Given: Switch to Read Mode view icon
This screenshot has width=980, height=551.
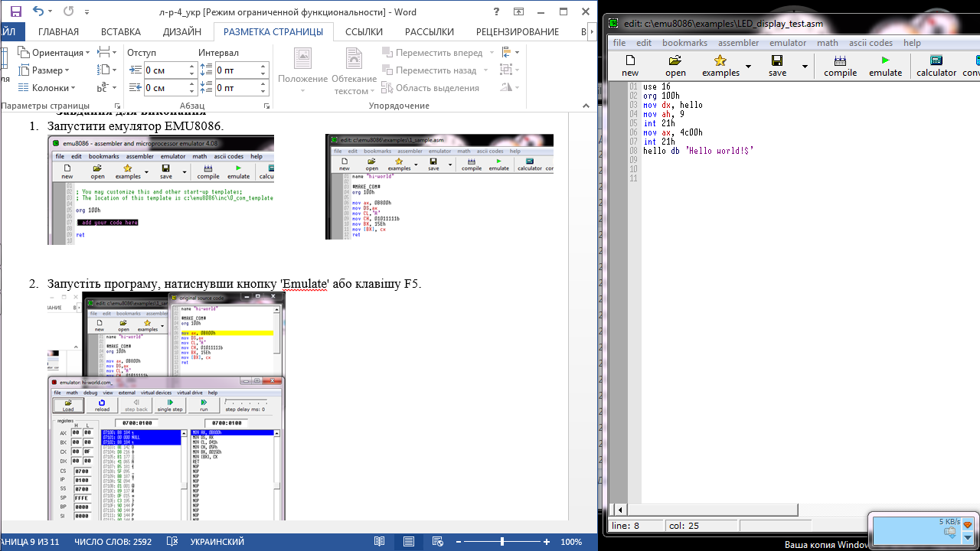Looking at the screenshot, I should [379, 542].
